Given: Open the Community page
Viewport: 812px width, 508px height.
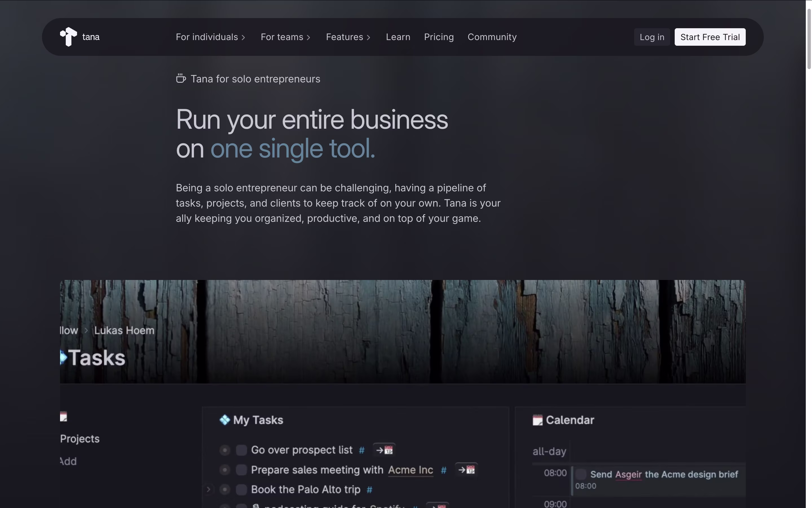Looking at the screenshot, I should (x=492, y=37).
